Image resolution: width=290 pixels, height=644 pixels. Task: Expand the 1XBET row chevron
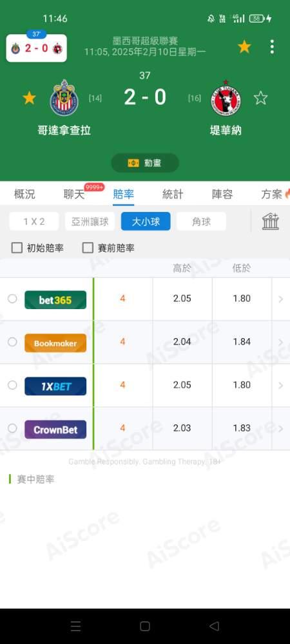[x=281, y=385]
